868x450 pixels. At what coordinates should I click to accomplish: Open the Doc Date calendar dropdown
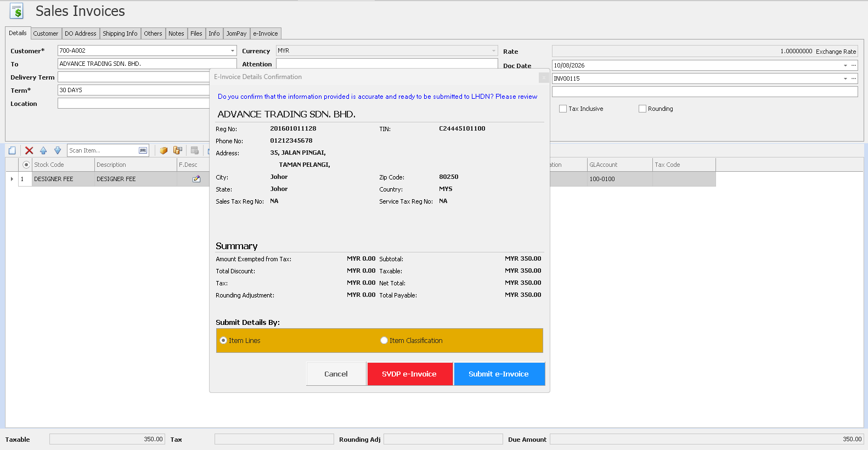click(846, 65)
